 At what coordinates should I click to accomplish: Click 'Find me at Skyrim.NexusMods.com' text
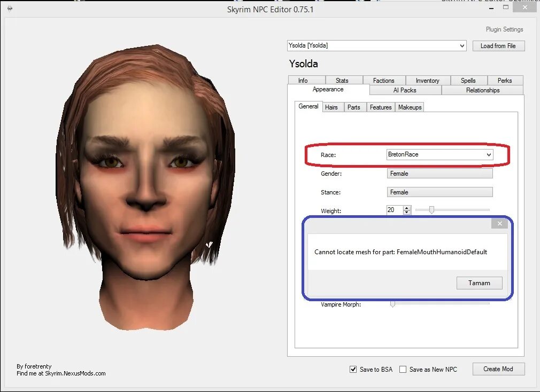pos(61,373)
